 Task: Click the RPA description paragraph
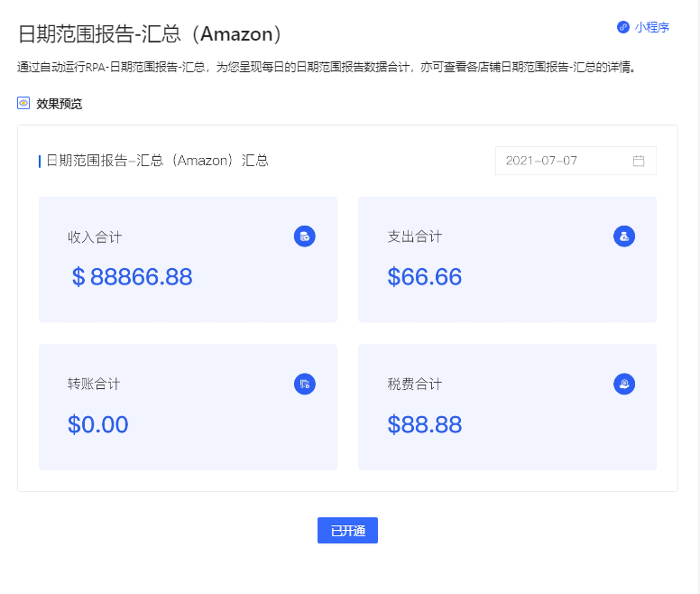coord(327,67)
